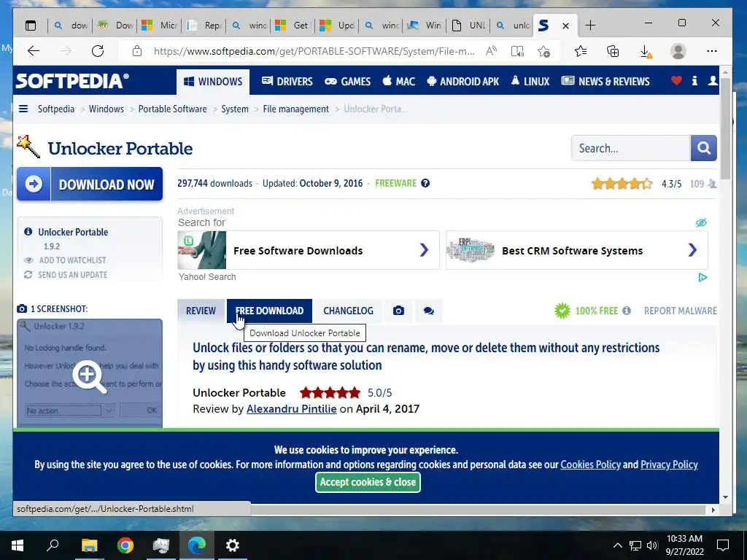Click the Download Now button

pos(90,184)
